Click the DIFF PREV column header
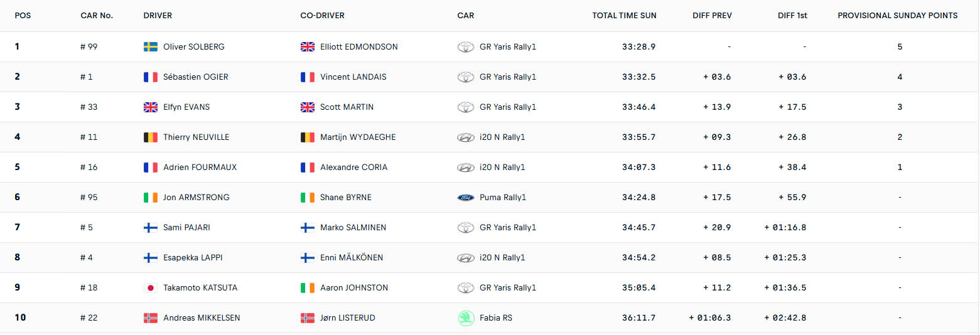980x335 pixels. [x=712, y=16]
